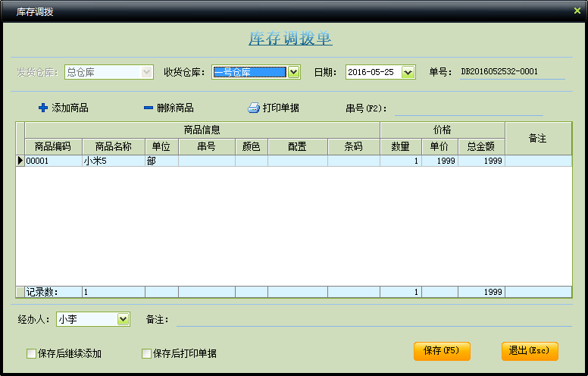Click the minus icon for 删除商品
588x376 pixels.
tap(148, 108)
